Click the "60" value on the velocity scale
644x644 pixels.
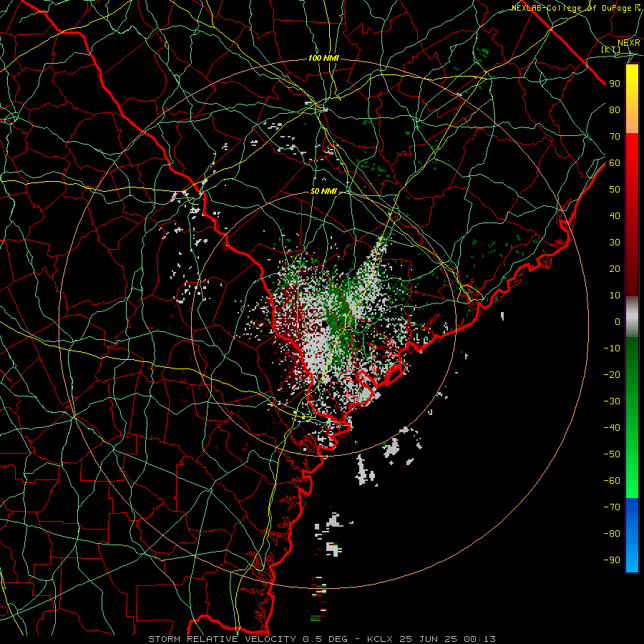[615, 162]
